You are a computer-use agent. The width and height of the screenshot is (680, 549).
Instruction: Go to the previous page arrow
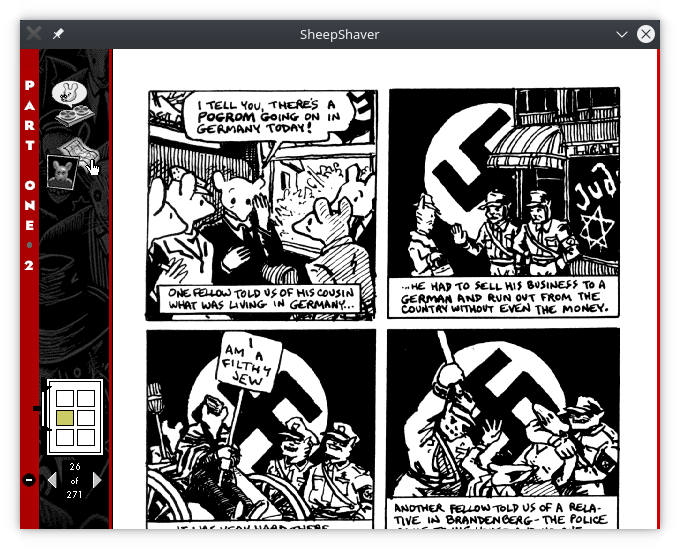pyautogui.click(x=51, y=481)
